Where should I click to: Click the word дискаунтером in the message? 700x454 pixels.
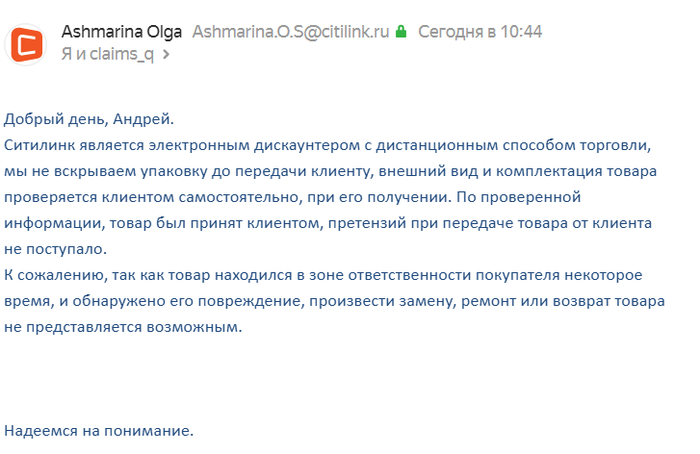(x=307, y=146)
